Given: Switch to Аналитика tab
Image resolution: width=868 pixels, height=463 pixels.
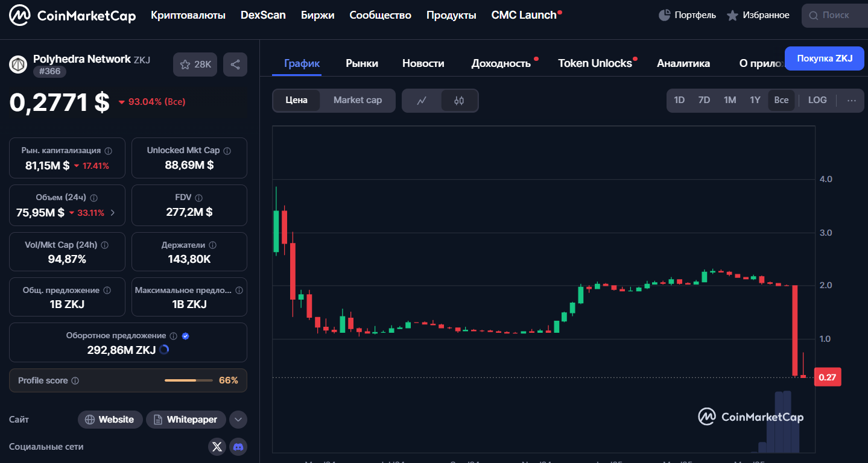Looking at the screenshot, I should point(683,63).
